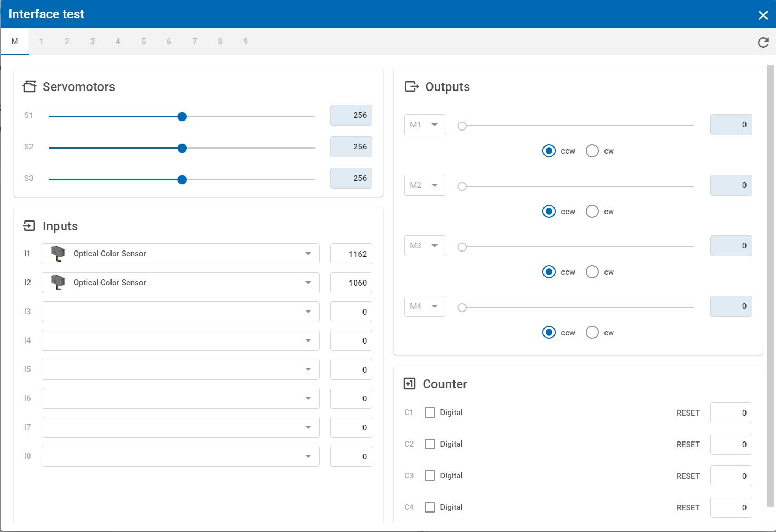Image resolution: width=776 pixels, height=532 pixels.
Task: Enable the C4 Digital checkbox
Action: [x=430, y=507]
